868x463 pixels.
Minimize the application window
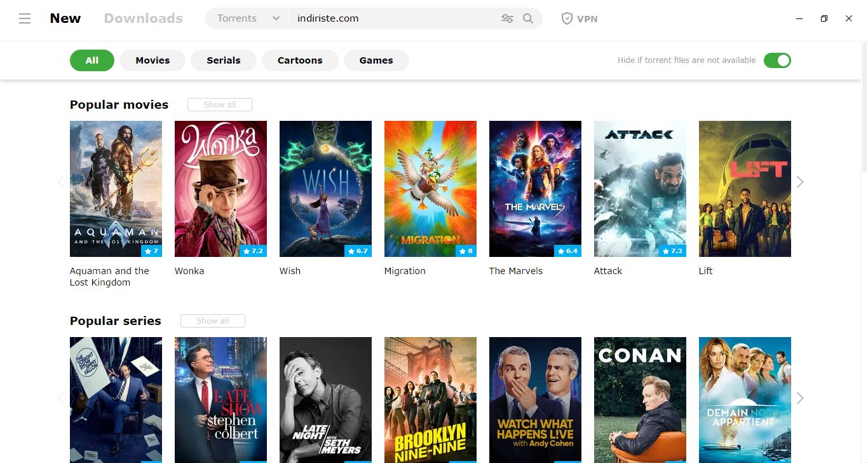point(799,18)
